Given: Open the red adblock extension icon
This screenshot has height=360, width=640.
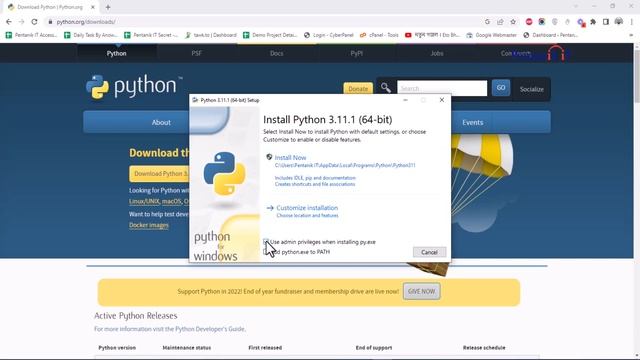Looking at the screenshot, I should click(x=529, y=22).
